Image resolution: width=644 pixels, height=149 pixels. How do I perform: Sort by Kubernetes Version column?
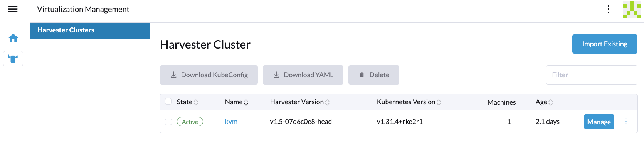point(409,102)
